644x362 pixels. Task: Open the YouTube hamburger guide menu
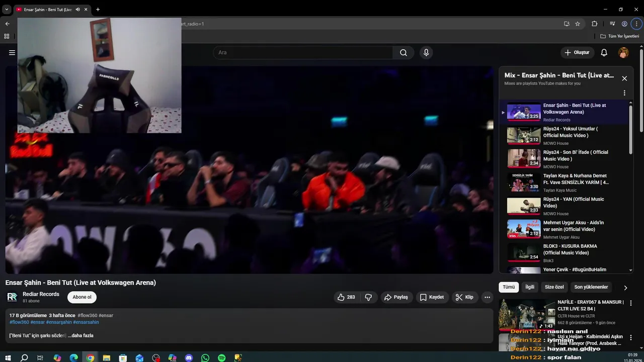[x=12, y=52]
